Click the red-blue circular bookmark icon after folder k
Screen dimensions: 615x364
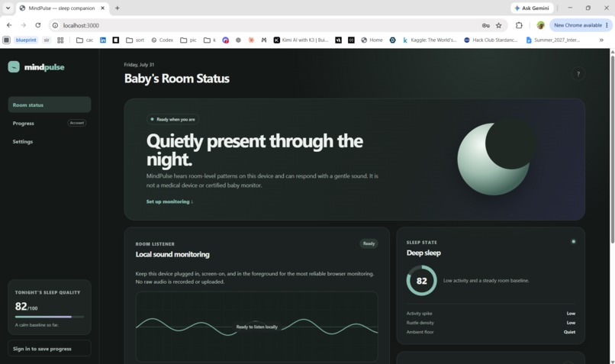click(226, 40)
